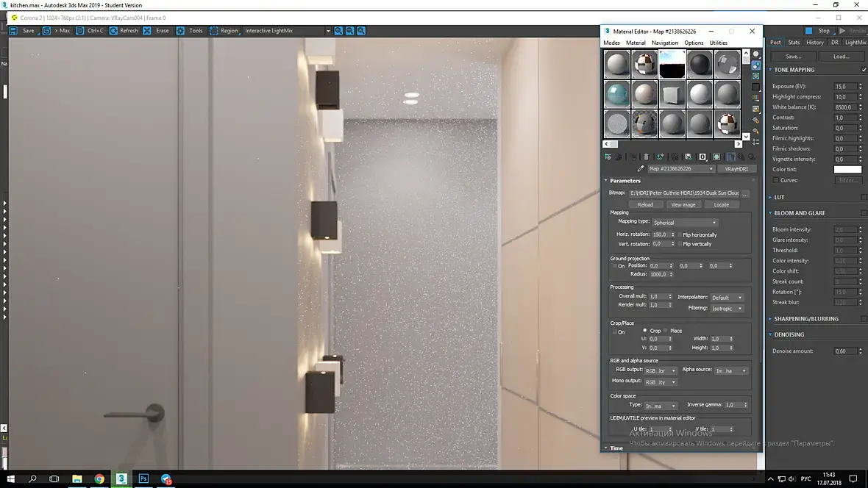Open the Mapping type Spherical dropdown
The height and width of the screenshot is (488, 868).
point(685,223)
